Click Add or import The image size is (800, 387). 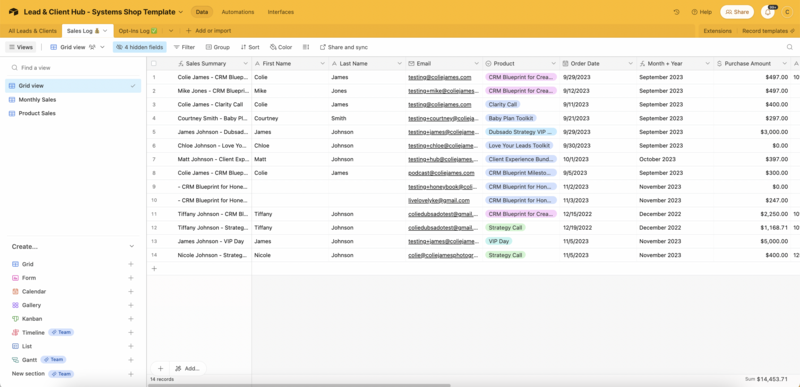(209, 31)
